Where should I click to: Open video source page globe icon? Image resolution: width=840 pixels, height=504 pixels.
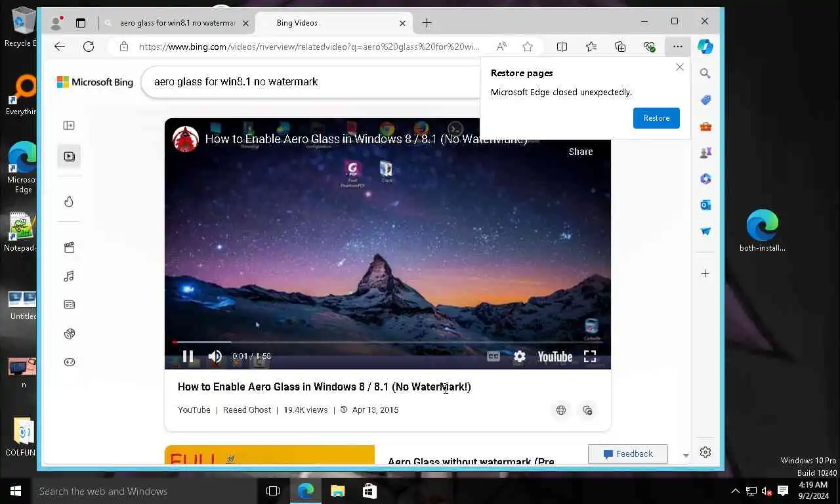coord(561,410)
